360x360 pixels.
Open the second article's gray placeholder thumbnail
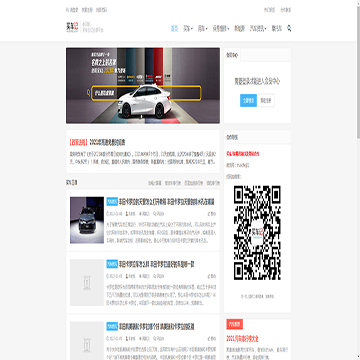(87, 282)
